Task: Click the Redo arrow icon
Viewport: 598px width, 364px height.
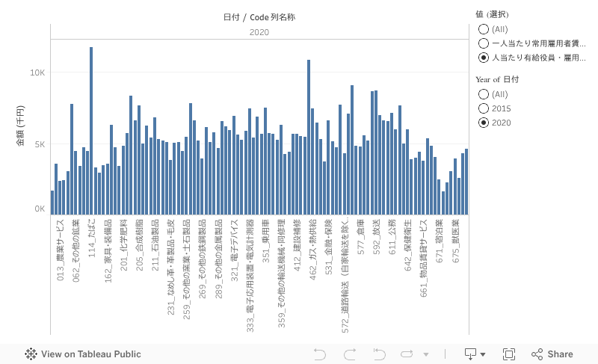Action: pos(349,354)
